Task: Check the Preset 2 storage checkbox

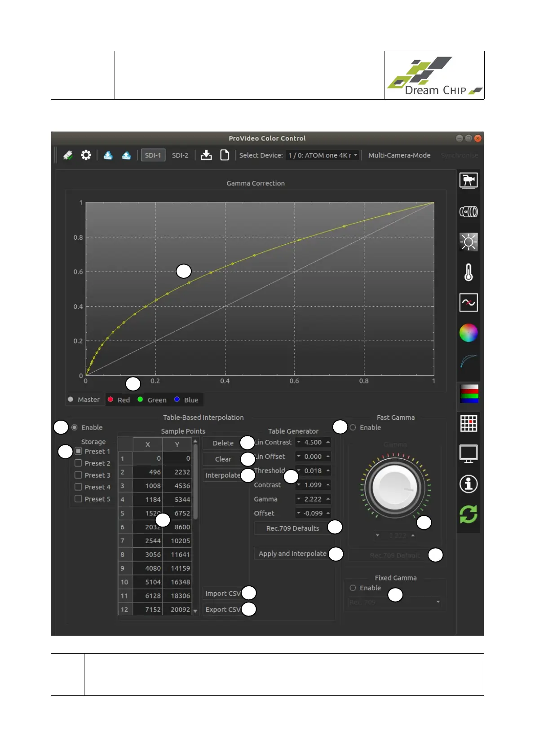Action: (78, 463)
